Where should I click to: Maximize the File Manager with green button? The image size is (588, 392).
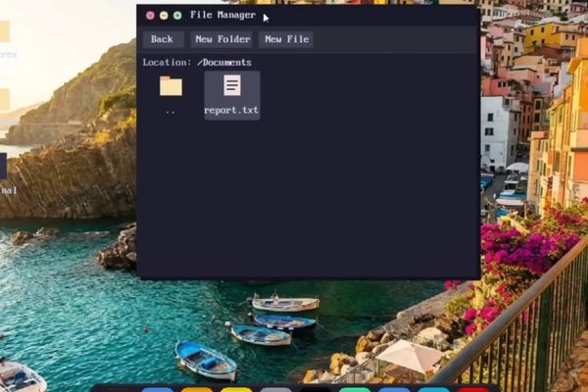tap(177, 16)
